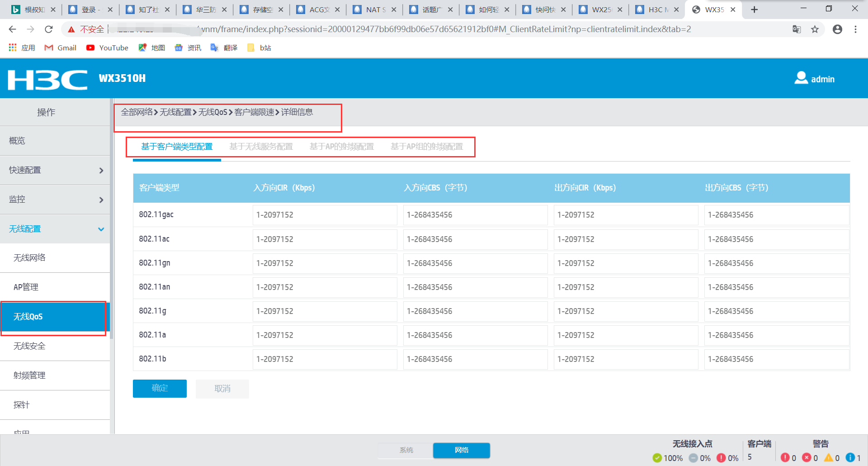Open the Google Translate page icon

[797, 29]
